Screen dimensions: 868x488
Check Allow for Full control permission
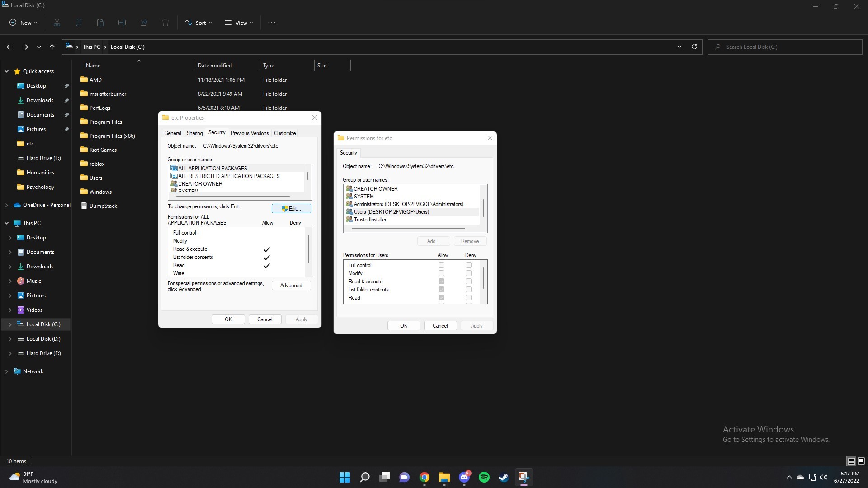[441, 265]
